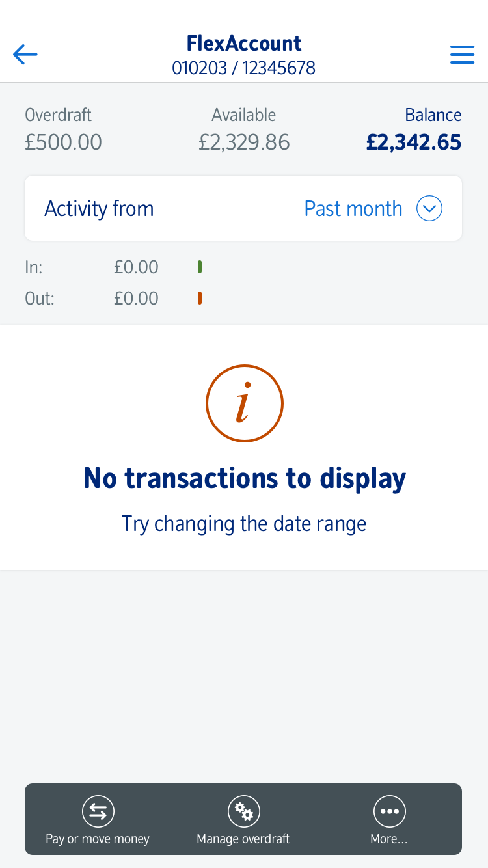
Task: Tap the Available amount £2,329.86
Action: [x=244, y=142]
